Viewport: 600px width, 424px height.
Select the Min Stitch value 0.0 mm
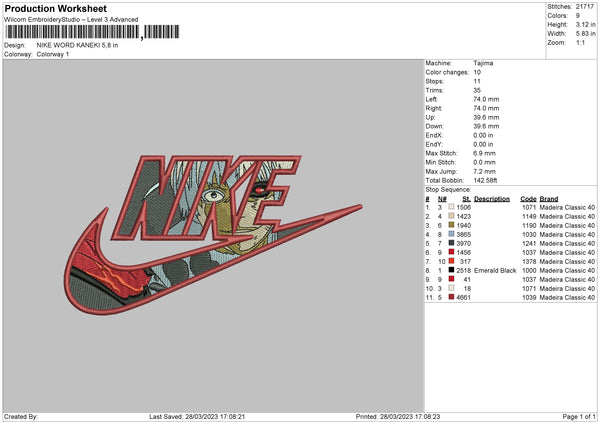[x=484, y=162]
